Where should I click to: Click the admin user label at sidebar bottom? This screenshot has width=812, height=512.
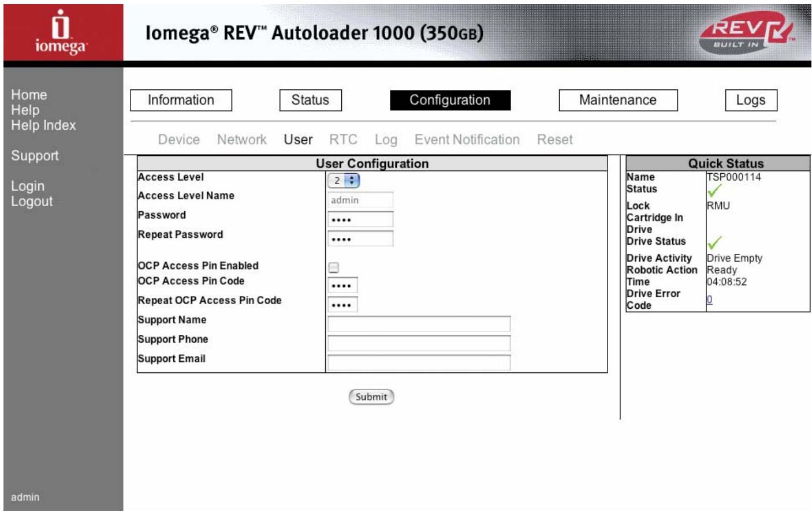pos(25,497)
